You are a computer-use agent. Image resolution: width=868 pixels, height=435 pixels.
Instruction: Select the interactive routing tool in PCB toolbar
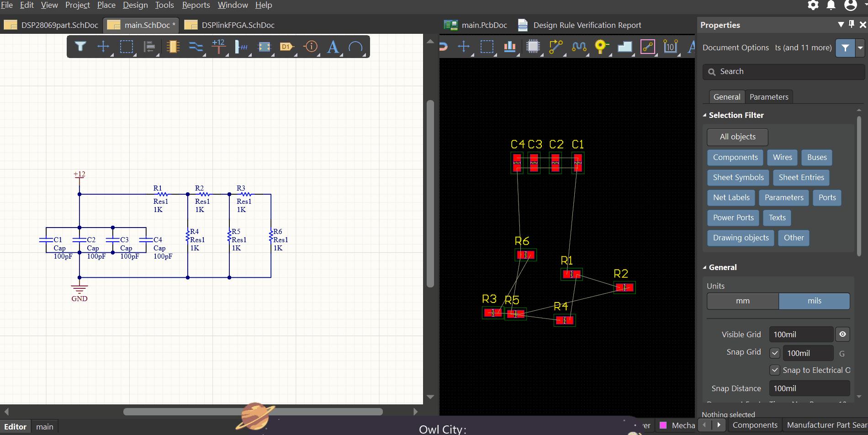click(x=556, y=47)
